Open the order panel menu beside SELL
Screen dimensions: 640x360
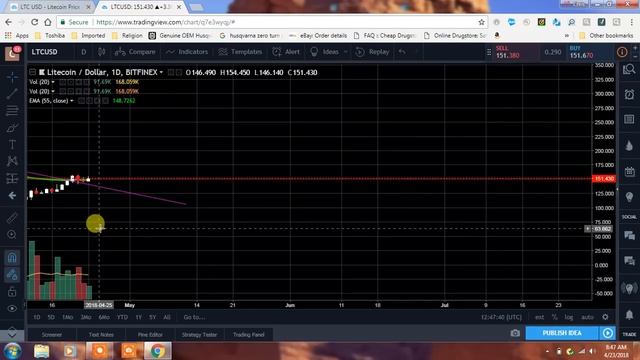click(x=489, y=52)
